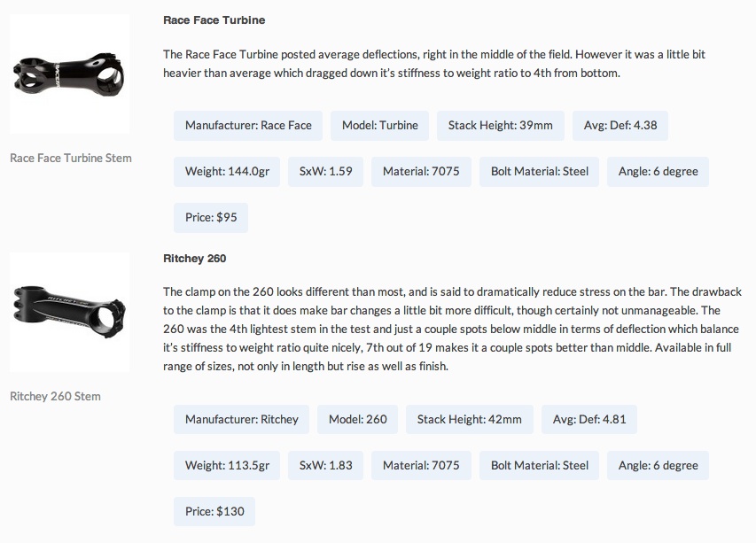Viewport: 756px width, 543px height.
Task: Select the Ritchey 260 heading
Action: [x=195, y=259]
